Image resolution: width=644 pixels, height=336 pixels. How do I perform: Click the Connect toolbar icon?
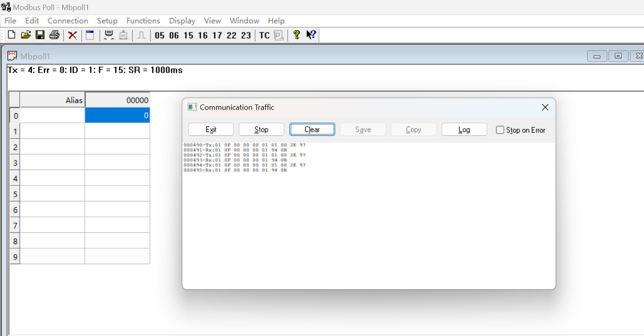pyautogui.click(x=109, y=35)
